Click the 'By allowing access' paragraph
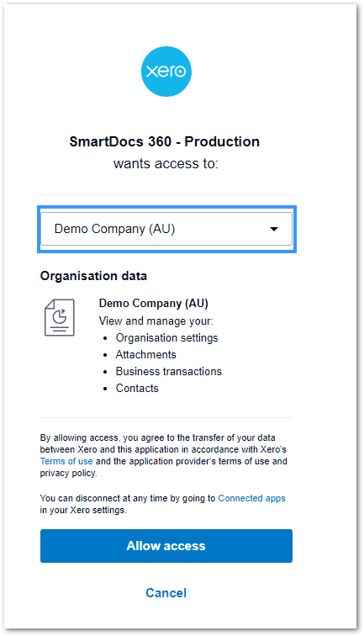 pos(164,455)
